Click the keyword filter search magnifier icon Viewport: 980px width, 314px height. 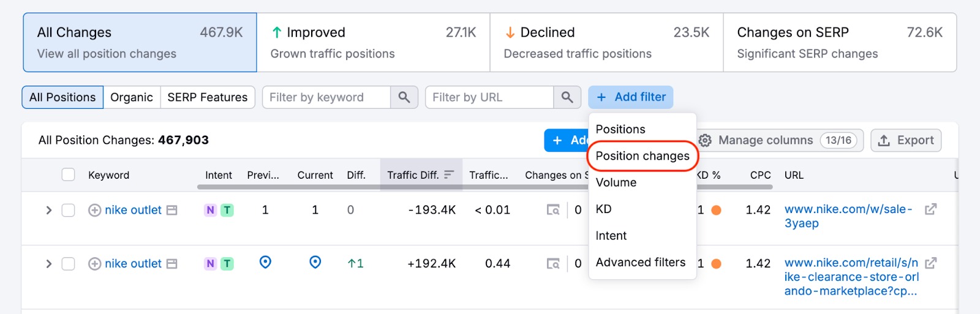coord(404,97)
